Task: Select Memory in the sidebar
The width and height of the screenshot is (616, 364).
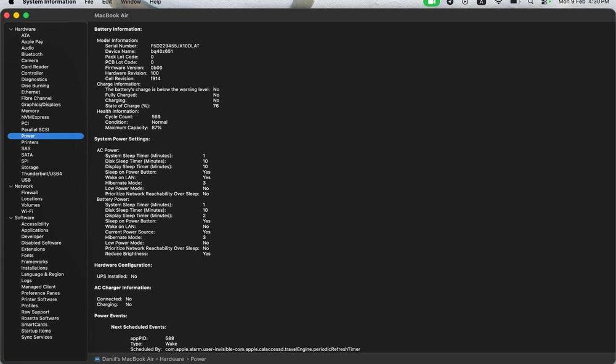Action: click(x=30, y=111)
